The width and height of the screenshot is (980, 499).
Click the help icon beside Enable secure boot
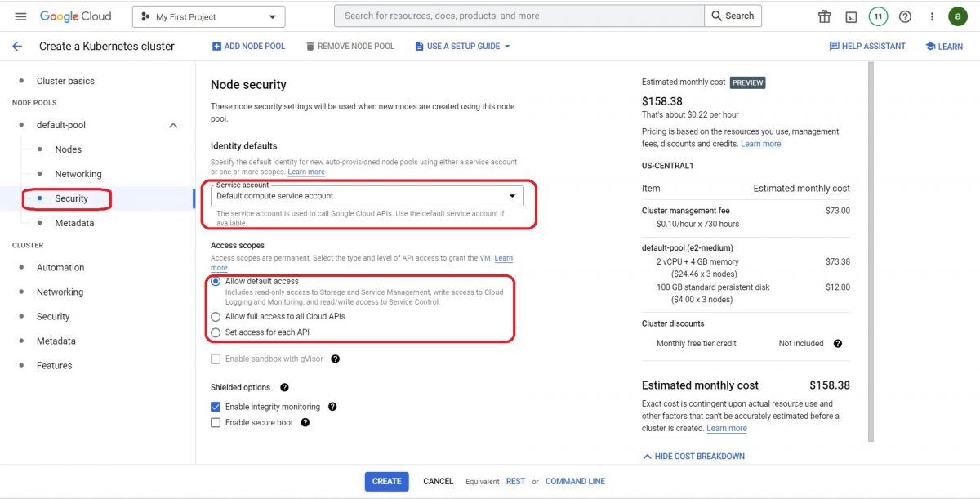click(x=305, y=422)
